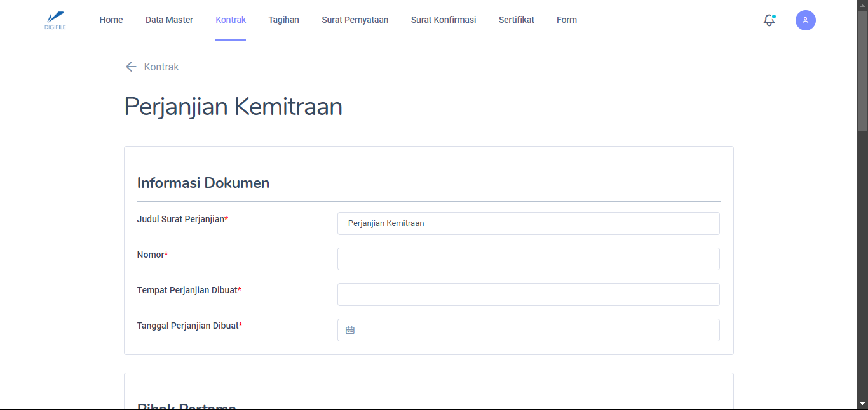Screen dimensions: 868x410
Task: Click into the Nomor input field
Action: (x=528, y=259)
